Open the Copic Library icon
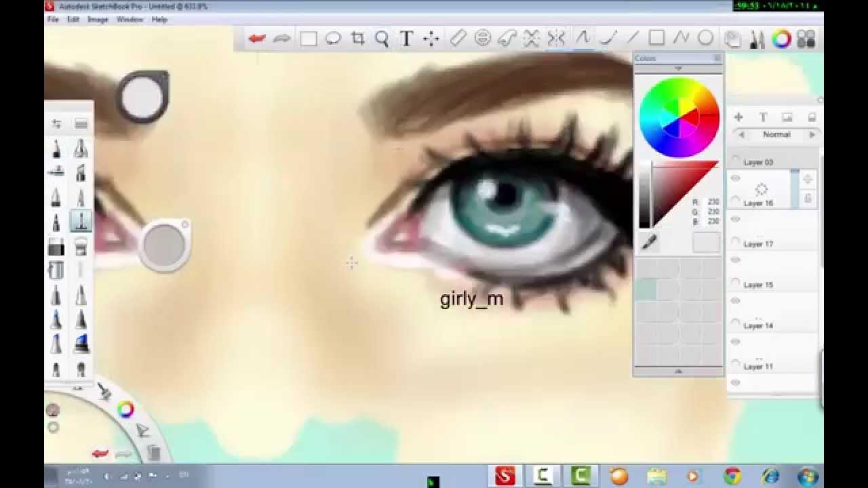The width and height of the screenshot is (868, 488). tap(806, 39)
